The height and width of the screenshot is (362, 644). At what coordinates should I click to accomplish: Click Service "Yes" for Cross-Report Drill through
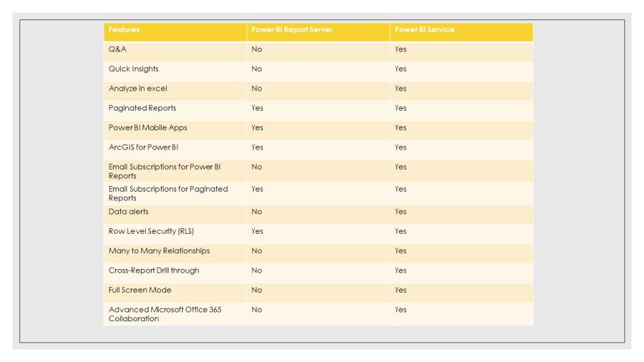tap(401, 270)
